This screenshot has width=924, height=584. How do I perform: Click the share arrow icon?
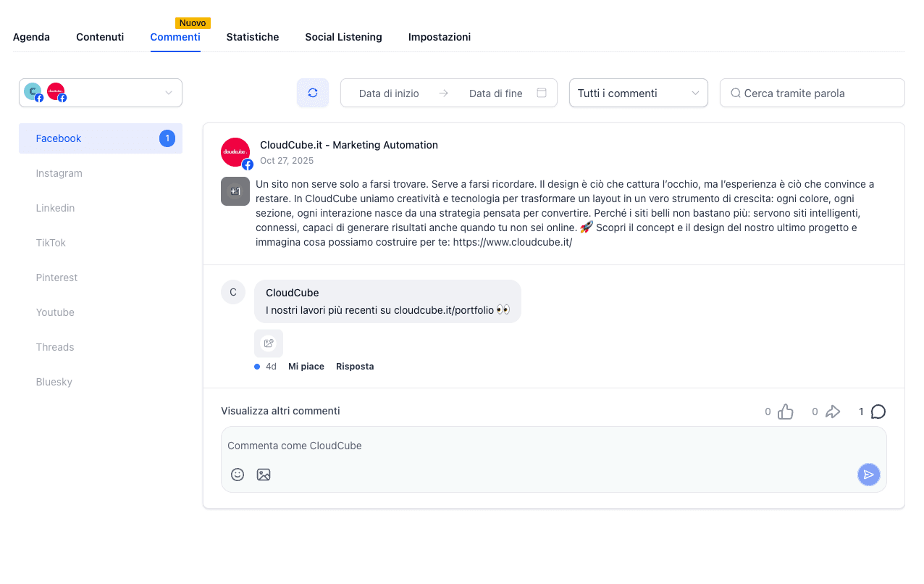[833, 412]
